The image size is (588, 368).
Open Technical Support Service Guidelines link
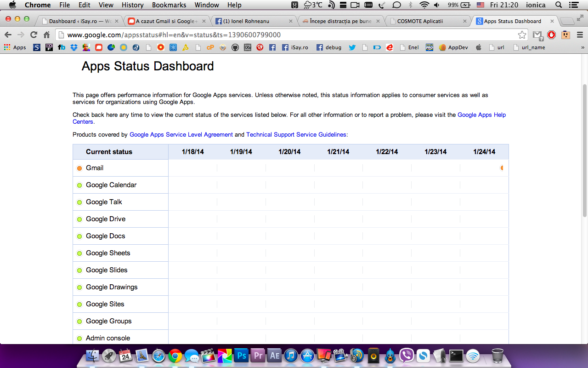297,135
